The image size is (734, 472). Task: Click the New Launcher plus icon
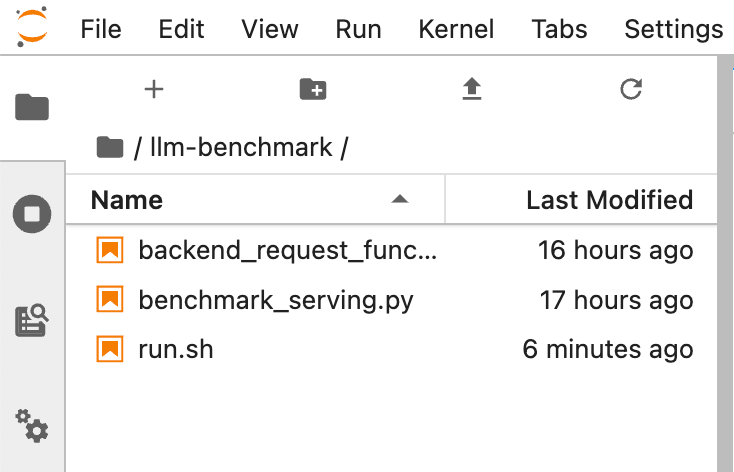pos(154,89)
